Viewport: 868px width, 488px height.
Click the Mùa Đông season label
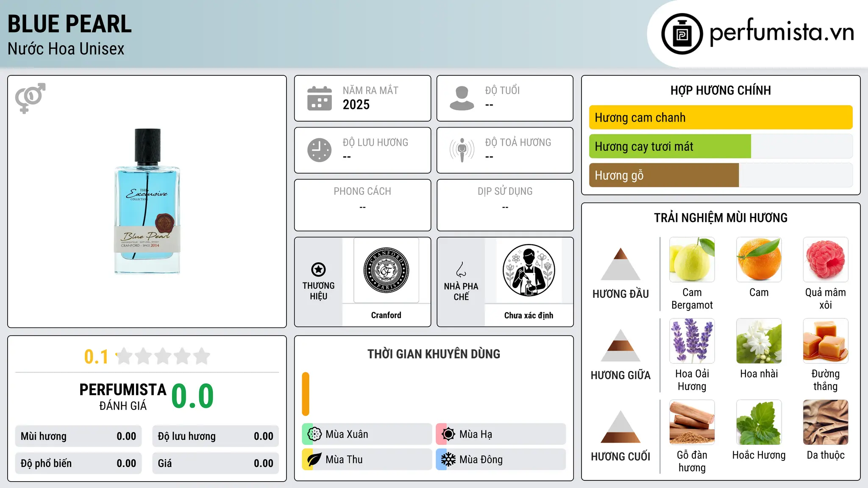click(x=481, y=460)
